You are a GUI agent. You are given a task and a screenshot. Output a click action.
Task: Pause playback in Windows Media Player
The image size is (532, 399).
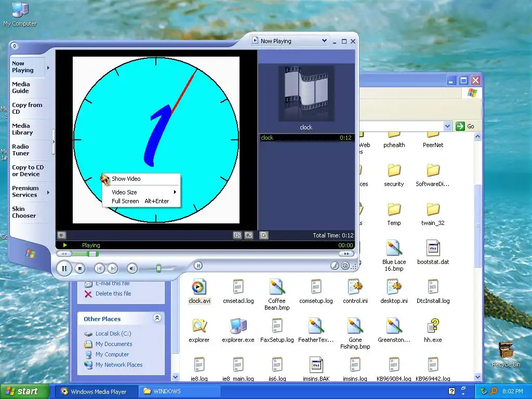point(64,269)
